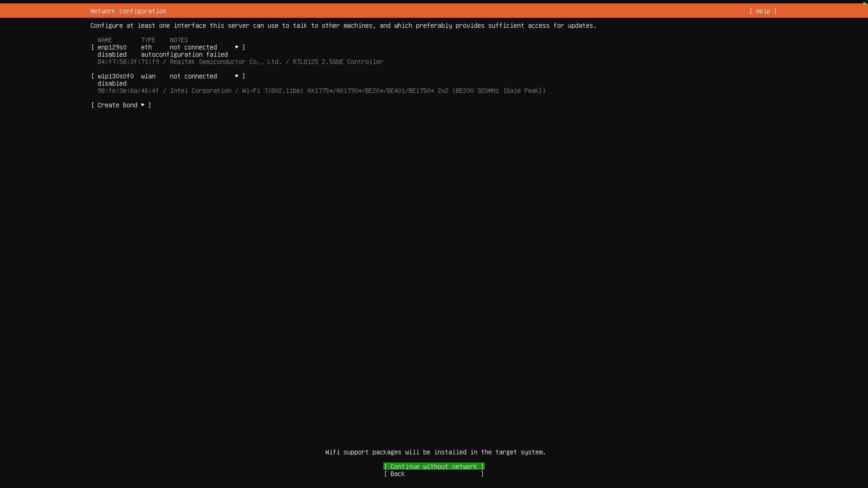The image size is (868, 488).
Task: Expand the wlp130s0f0 interface arrow
Action: coord(237,76)
